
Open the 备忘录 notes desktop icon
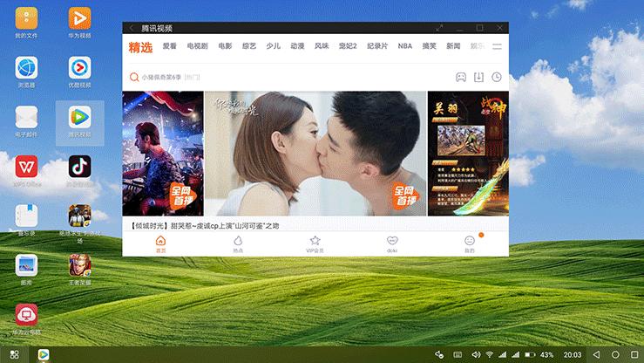coord(26,216)
